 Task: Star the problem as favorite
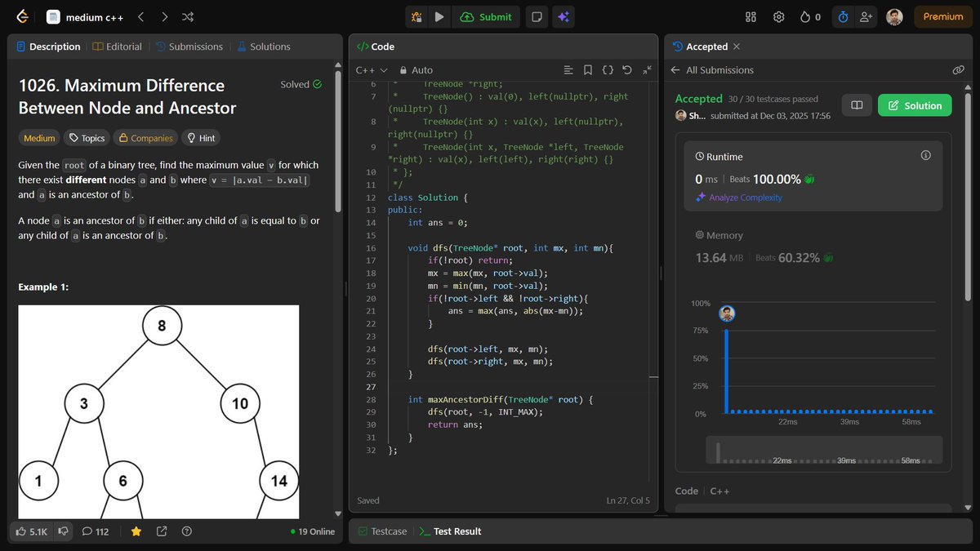(x=136, y=531)
